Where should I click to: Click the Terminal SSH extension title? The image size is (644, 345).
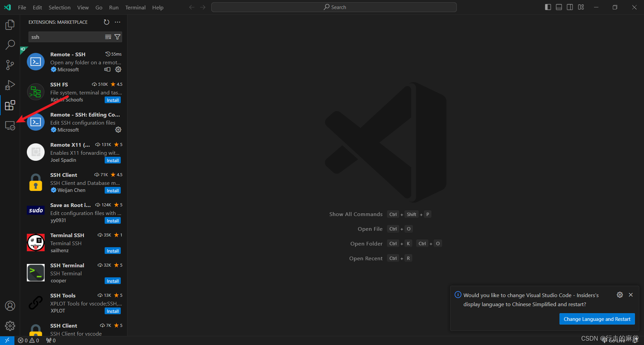(x=67, y=235)
